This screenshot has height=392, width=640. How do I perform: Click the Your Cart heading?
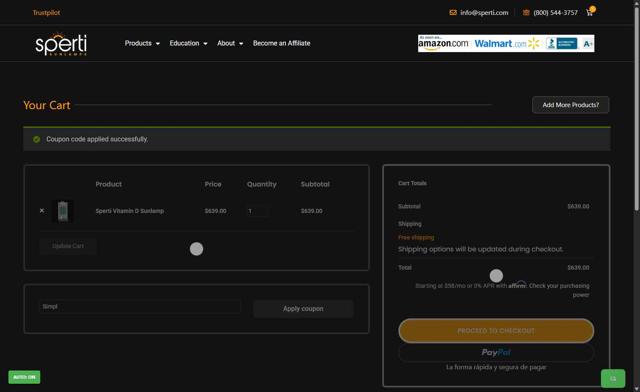47,105
